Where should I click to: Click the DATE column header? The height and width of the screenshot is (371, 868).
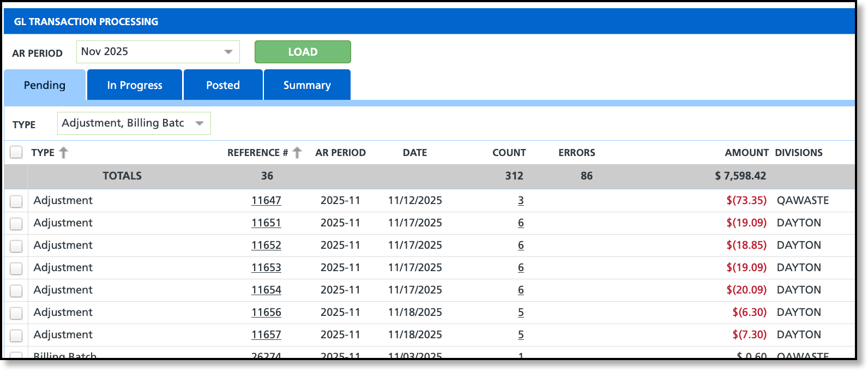coord(415,153)
